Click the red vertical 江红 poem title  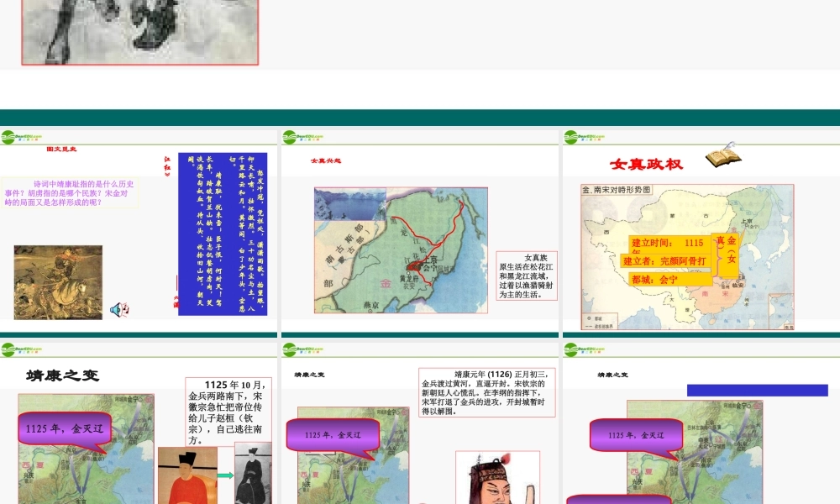[167, 166]
